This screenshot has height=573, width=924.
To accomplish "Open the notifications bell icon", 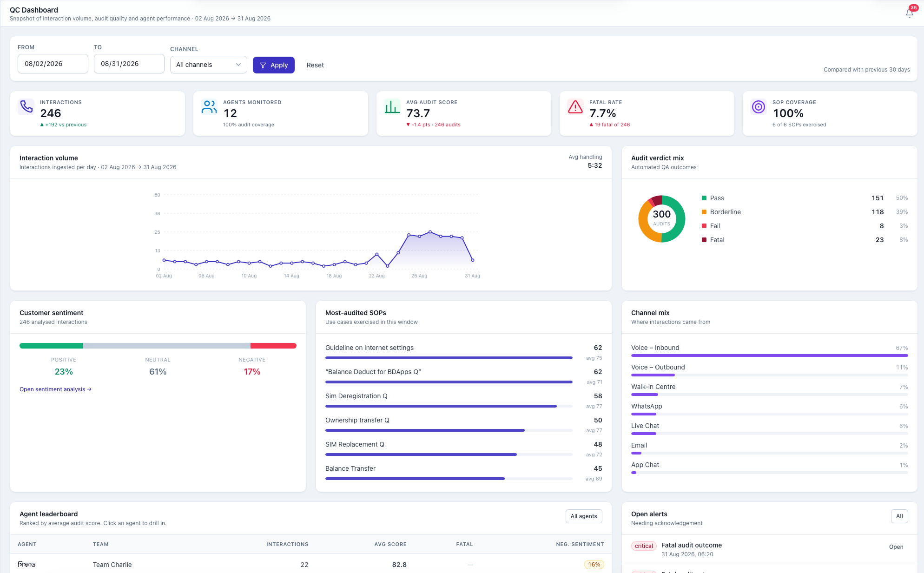I will click(x=910, y=13).
